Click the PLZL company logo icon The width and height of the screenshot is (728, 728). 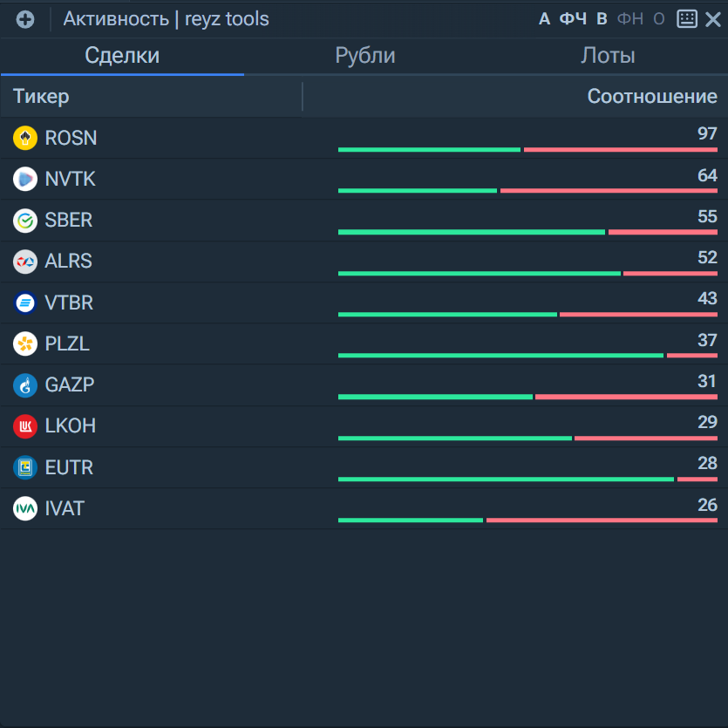tap(25, 344)
